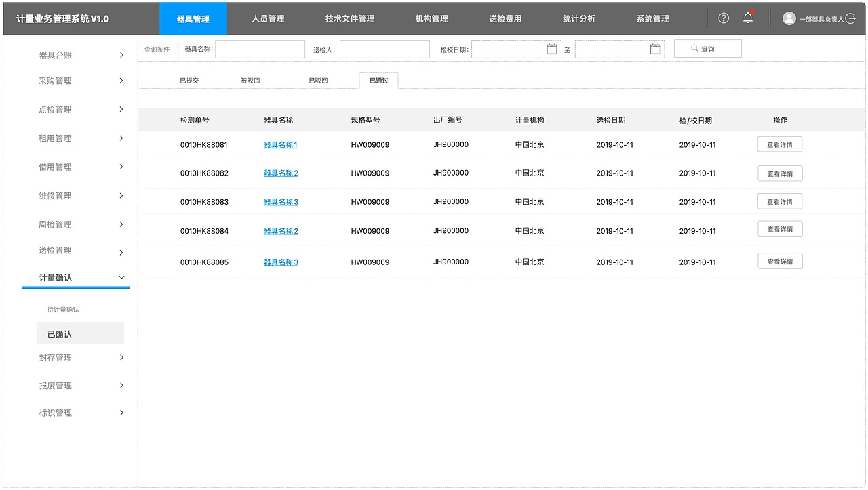Open the end date calendar icon
868x490 pixels.
[655, 49]
